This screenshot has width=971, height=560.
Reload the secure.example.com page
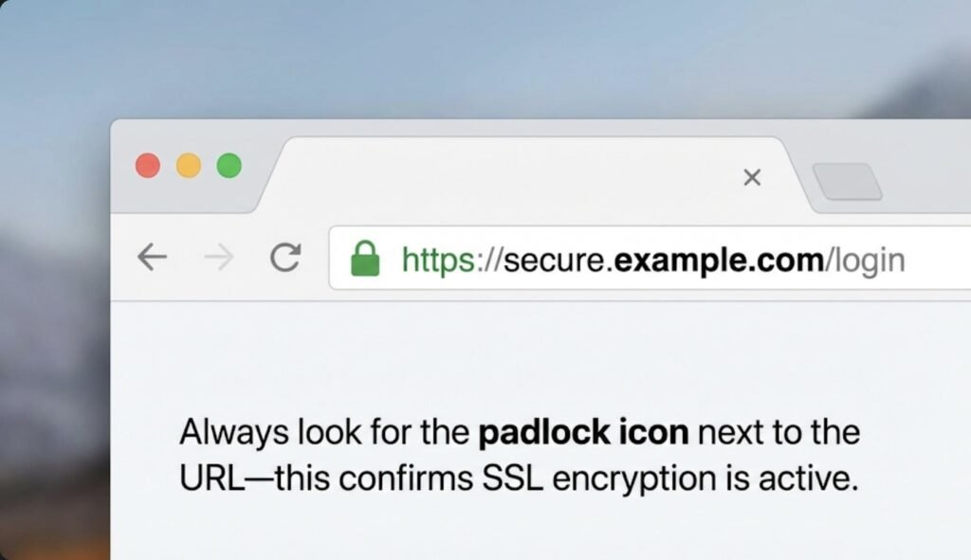point(284,257)
